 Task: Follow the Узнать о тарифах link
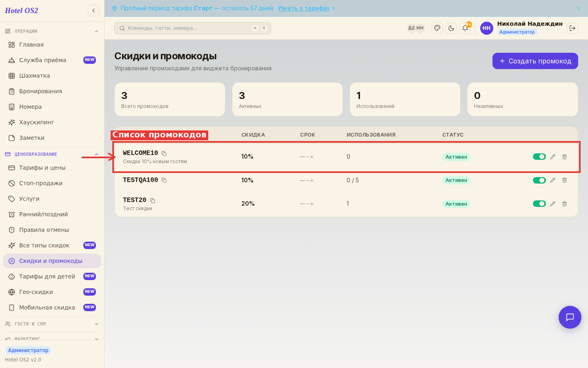[303, 8]
